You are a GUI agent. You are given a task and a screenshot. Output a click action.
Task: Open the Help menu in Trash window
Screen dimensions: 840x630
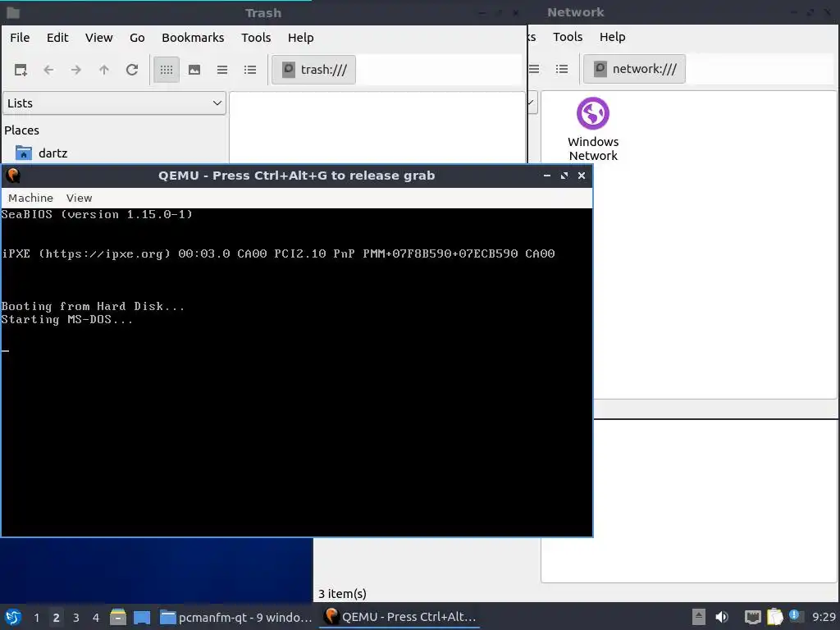pyautogui.click(x=300, y=38)
